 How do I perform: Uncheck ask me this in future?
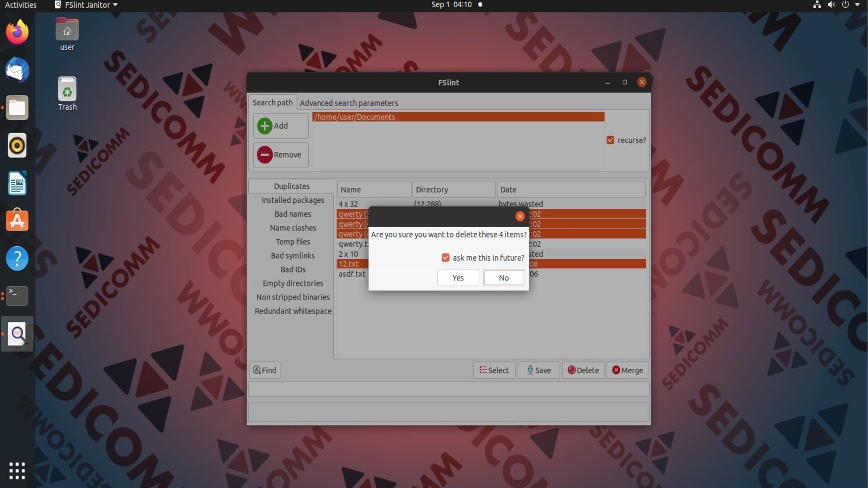(446, 258)
